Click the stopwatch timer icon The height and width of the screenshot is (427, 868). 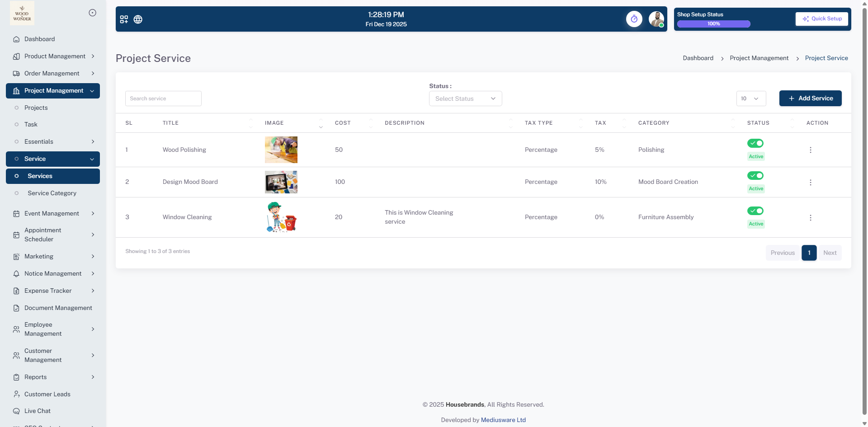pyautogui.click(x=634, y=19)
